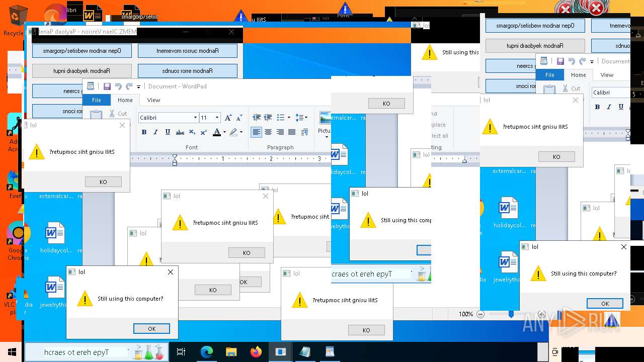Toggle the 'sdnuos rorre modnaR' payload

pos(188,71)
